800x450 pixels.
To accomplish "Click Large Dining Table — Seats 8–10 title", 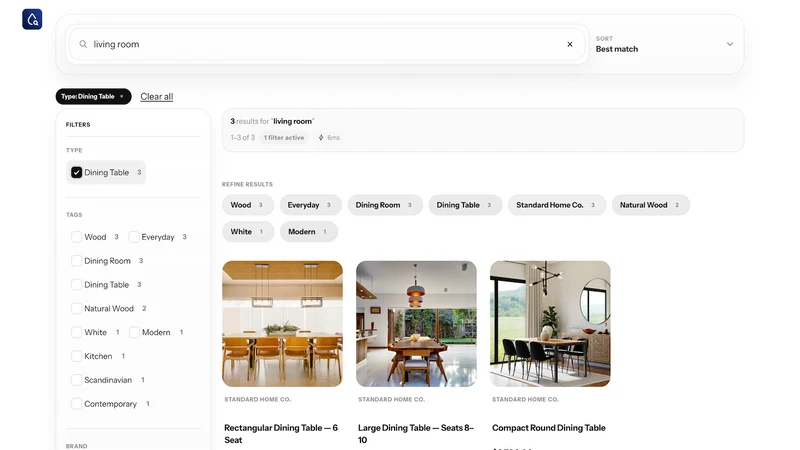I will tap(416, 434).
